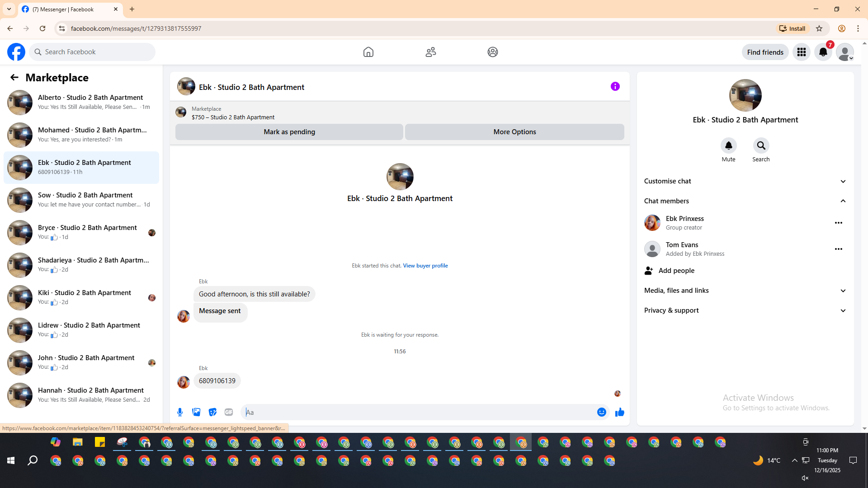Open a new browser tab
868x488 pixels.
pyautogui.click(x=132, y=9)
